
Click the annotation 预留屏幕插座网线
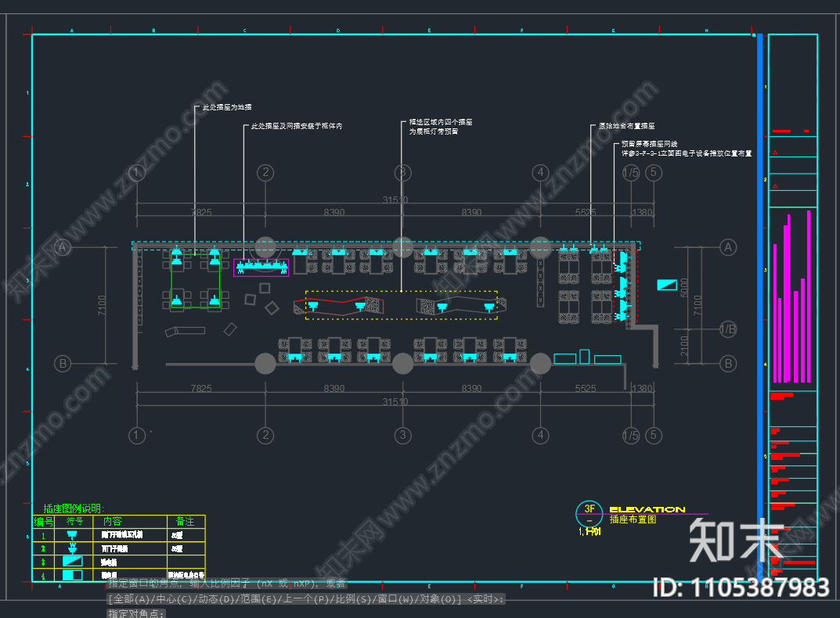coord(649,144)
